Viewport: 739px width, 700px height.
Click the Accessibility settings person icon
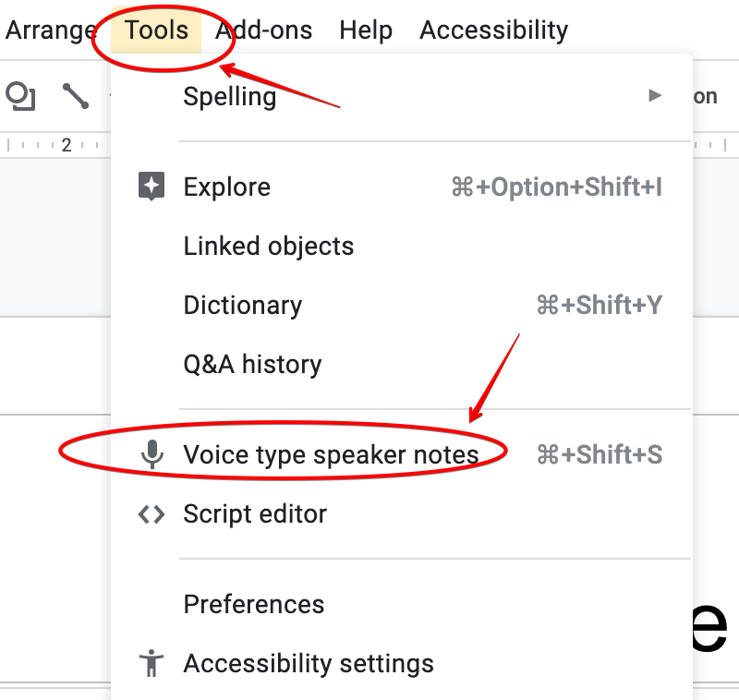click(x=151, y=663)
